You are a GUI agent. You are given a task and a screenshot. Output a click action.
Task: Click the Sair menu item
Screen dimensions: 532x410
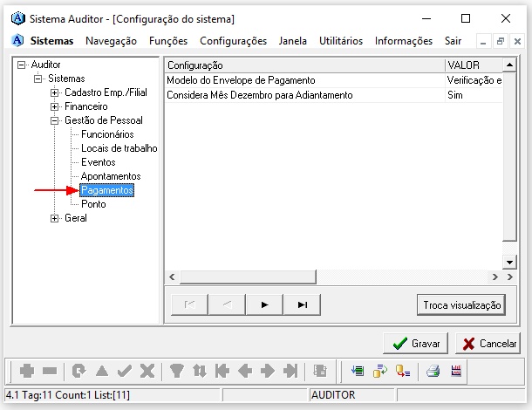click(x=453, y=41)
